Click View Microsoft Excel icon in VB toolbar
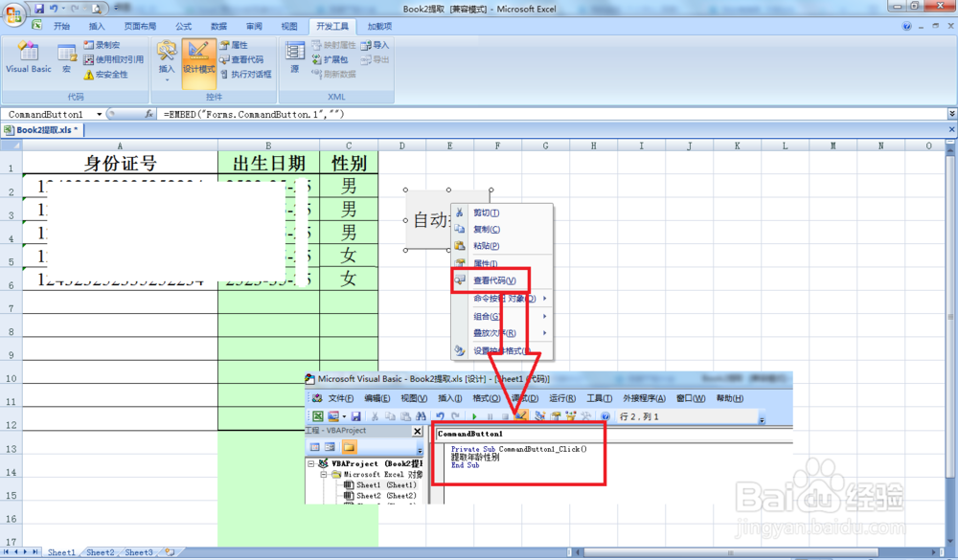 coord(318,416)
